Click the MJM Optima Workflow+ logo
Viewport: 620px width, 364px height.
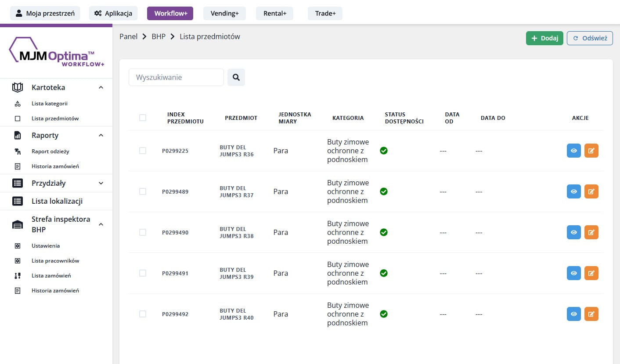pos(57,52)
